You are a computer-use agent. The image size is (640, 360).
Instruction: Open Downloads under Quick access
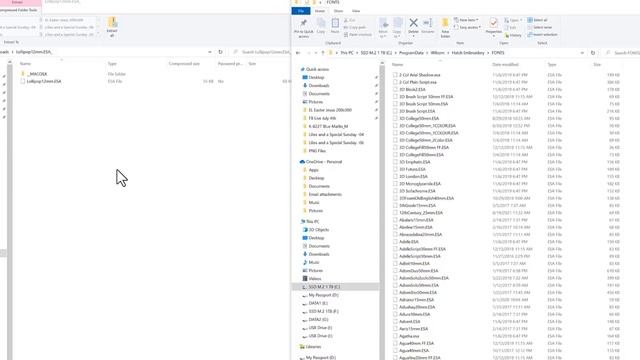pos(319,85)
